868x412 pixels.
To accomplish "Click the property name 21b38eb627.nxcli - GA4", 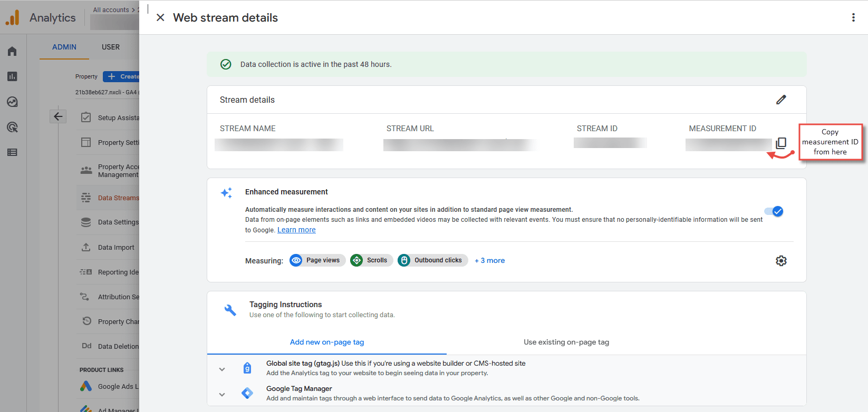I will pyautogui.click(x=106, y=92).
